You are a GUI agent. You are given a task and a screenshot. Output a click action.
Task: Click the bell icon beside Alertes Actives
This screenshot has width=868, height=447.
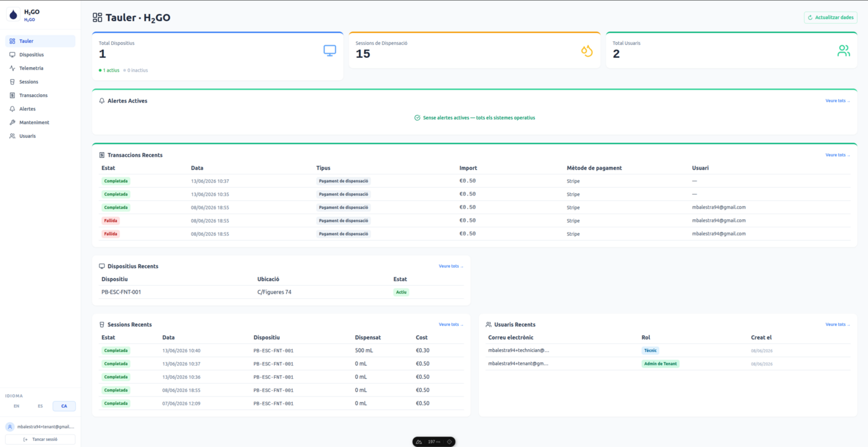[x=102, y=101]
